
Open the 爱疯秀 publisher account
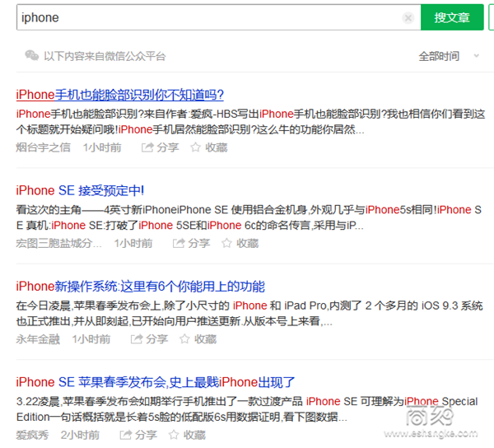(32, 435)
